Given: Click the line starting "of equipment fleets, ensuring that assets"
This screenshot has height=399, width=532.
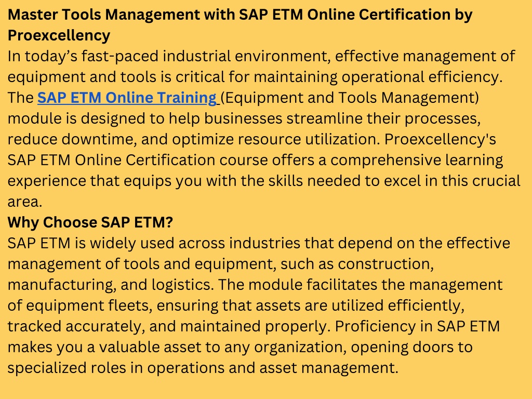Looking at the screenshot, I should 236,305.
